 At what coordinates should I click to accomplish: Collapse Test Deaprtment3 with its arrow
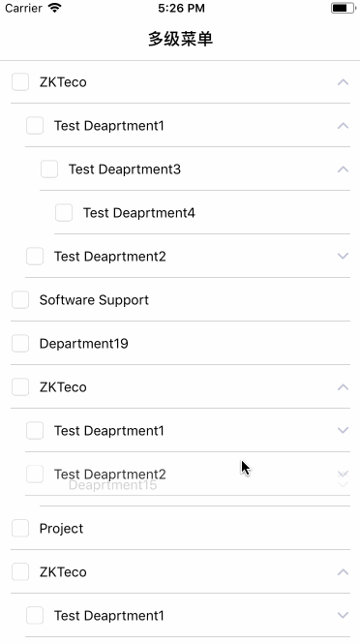click(x=343, y=169)
